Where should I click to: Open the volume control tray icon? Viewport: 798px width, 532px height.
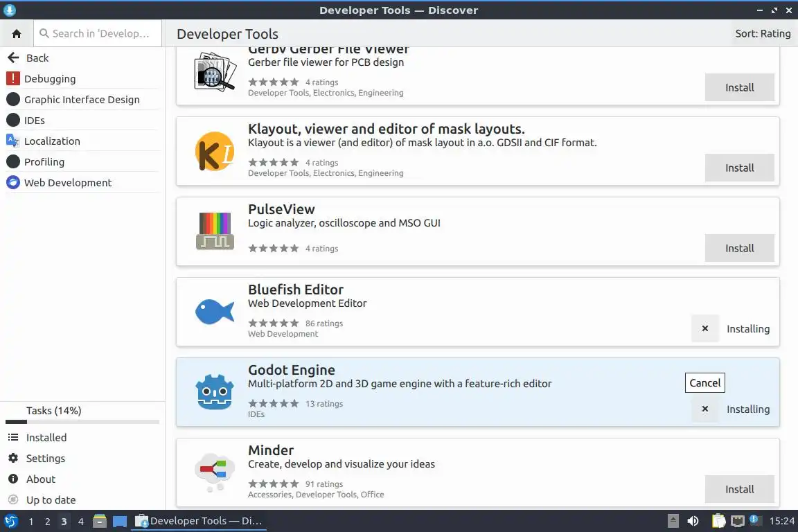pyautogui.click(x=693, y=522)
